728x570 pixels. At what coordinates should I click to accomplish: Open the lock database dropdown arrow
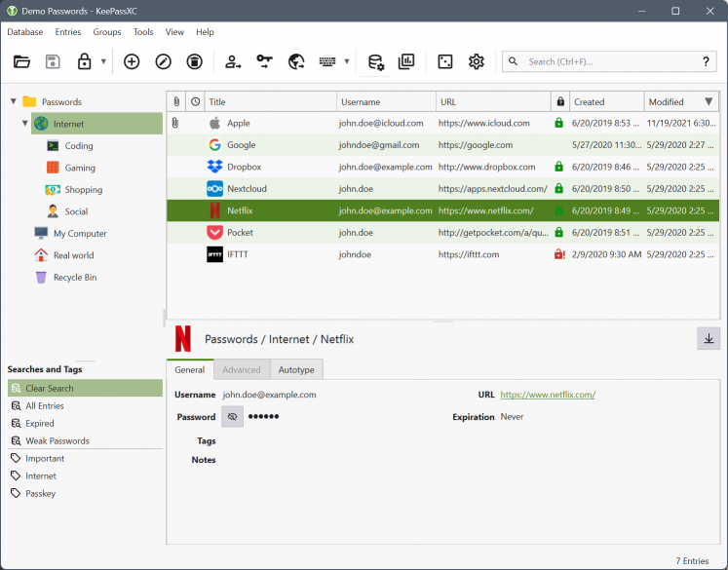click(103, 61)
